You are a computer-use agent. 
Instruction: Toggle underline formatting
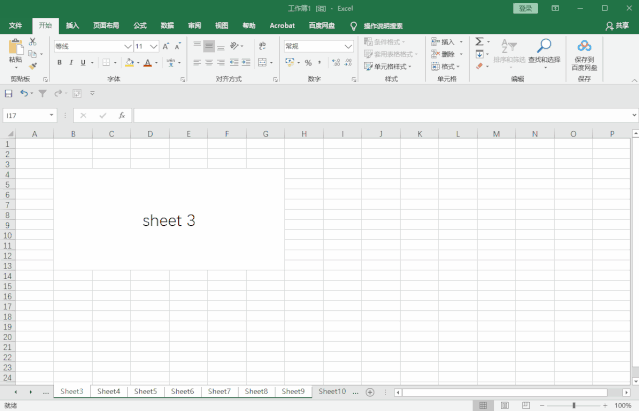click(x=83, y=62)
